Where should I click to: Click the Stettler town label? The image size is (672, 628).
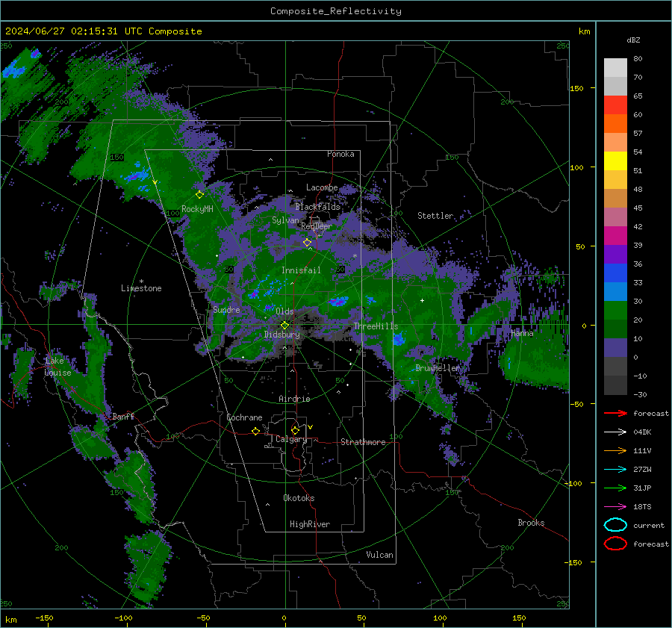tap(435, 216)
